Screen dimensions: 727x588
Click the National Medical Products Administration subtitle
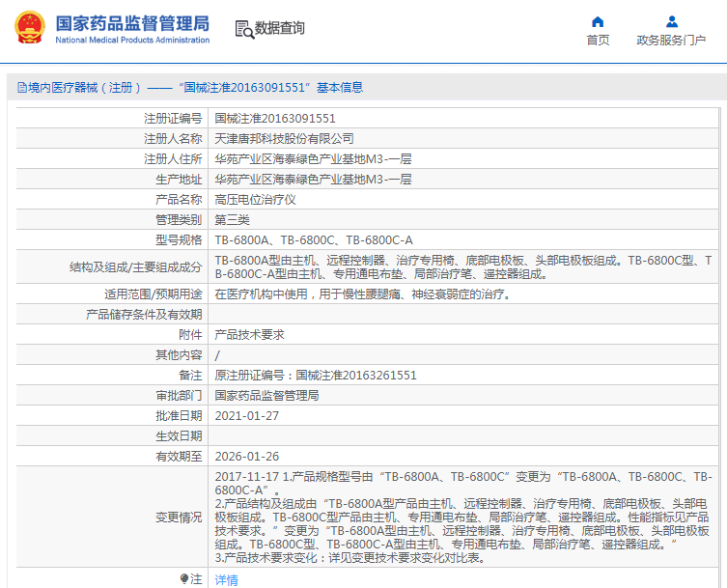[132, 40]
